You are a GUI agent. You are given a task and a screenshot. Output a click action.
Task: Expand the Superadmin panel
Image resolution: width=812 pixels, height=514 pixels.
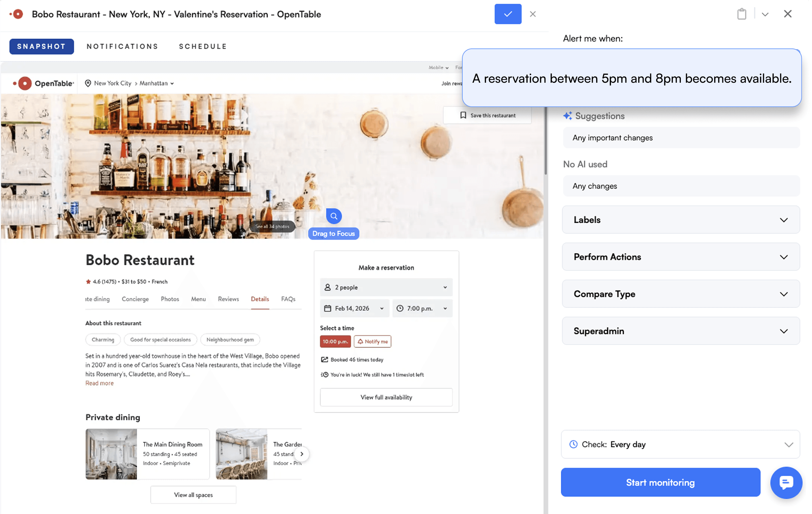pos(681,331)
